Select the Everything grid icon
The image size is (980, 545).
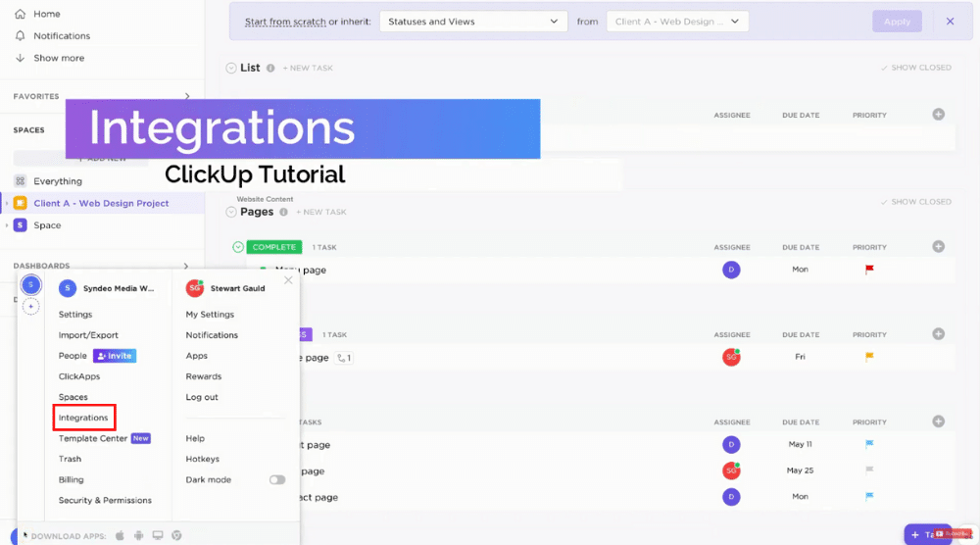(20, 180)
